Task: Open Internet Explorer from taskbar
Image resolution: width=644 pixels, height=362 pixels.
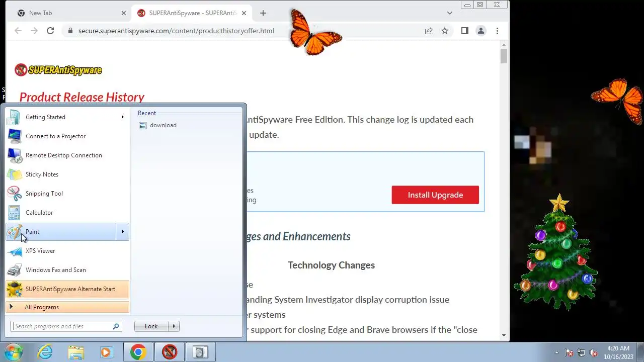Action: point(45,352)
